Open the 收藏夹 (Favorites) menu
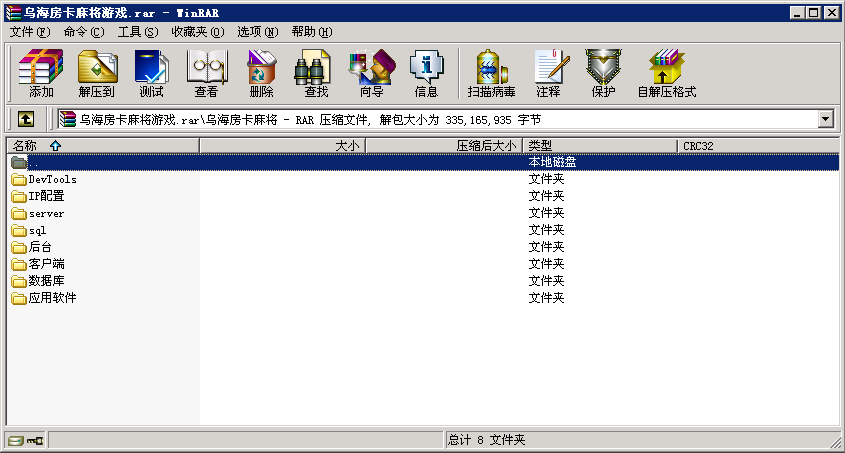The height and width of the screenshot is (453, 845). [197, 32]
